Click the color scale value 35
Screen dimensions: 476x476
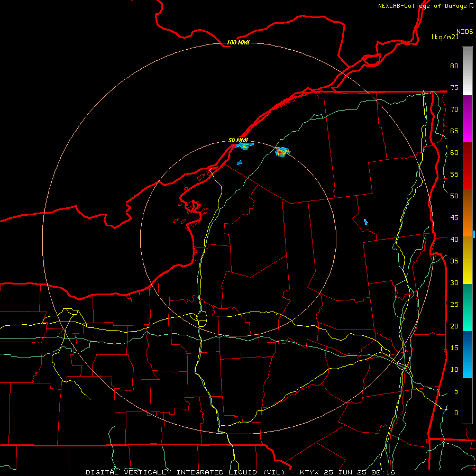(454, 261)
